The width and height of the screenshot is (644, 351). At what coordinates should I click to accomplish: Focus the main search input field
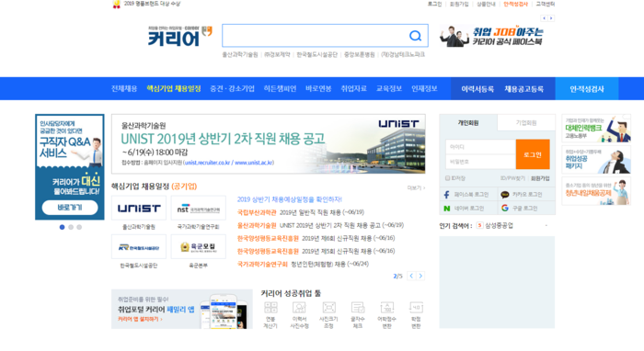click(x=316, y=36)
